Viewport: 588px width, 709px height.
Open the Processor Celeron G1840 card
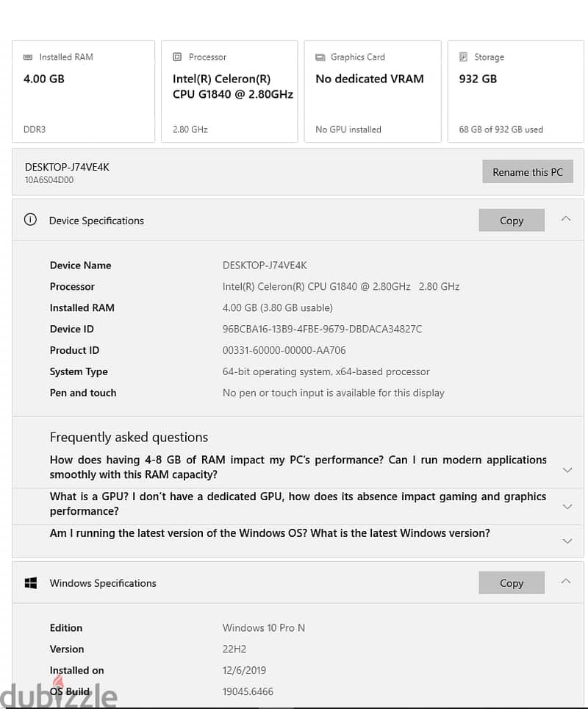point(229,92)
